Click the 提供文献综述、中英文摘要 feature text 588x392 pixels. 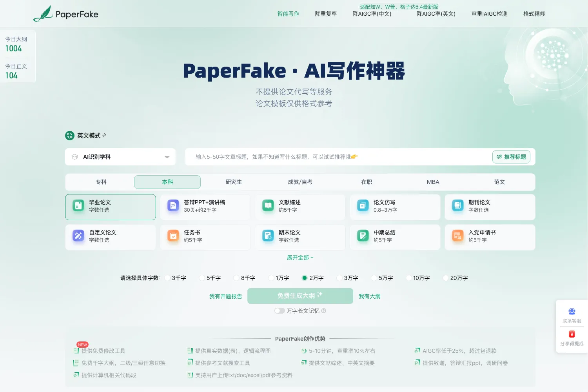click(x=342, y=363)
